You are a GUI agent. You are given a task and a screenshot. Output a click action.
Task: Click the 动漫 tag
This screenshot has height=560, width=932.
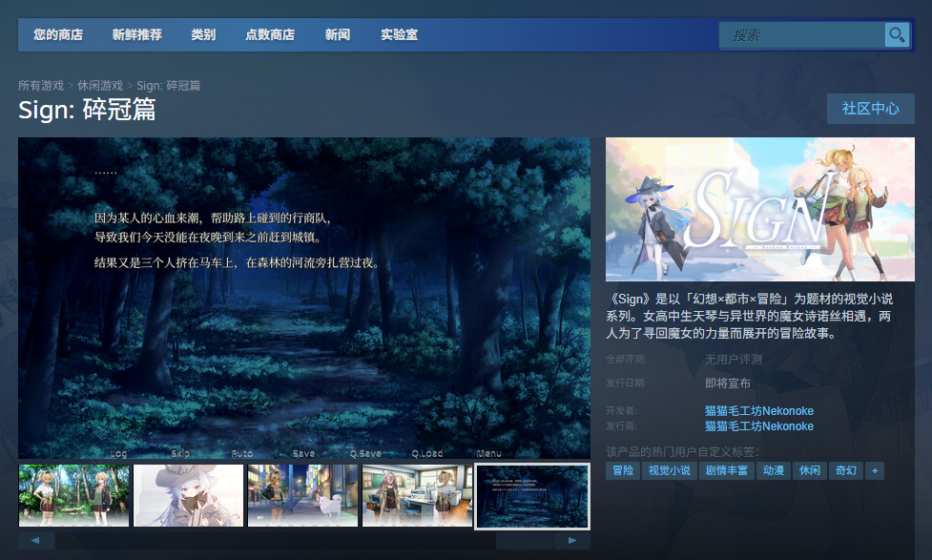pyautogui.click(x=774, y=471)
